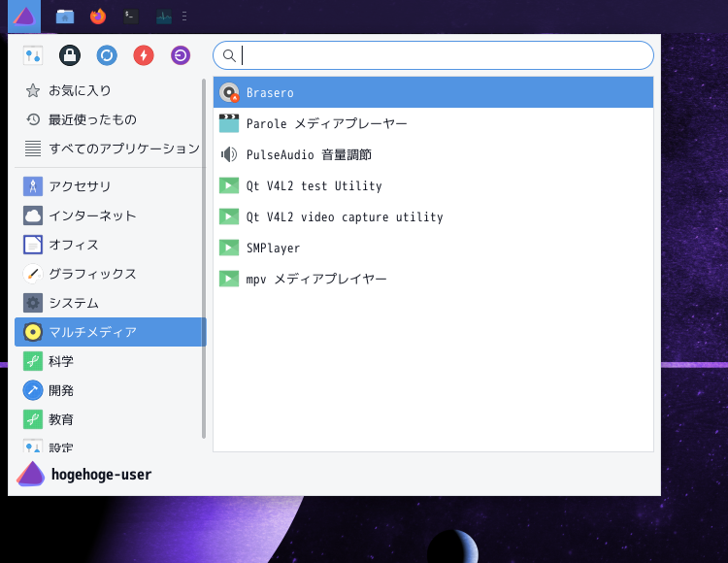Launch mpv メディアプレイヤー
The height and width of the screenshot is (563, 728).
(x=433, y=279)
